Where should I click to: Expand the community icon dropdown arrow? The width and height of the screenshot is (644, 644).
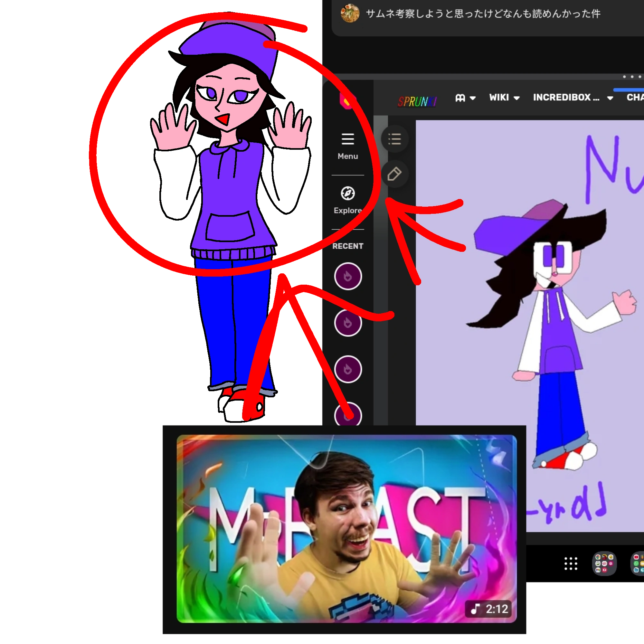click(473, 98)
